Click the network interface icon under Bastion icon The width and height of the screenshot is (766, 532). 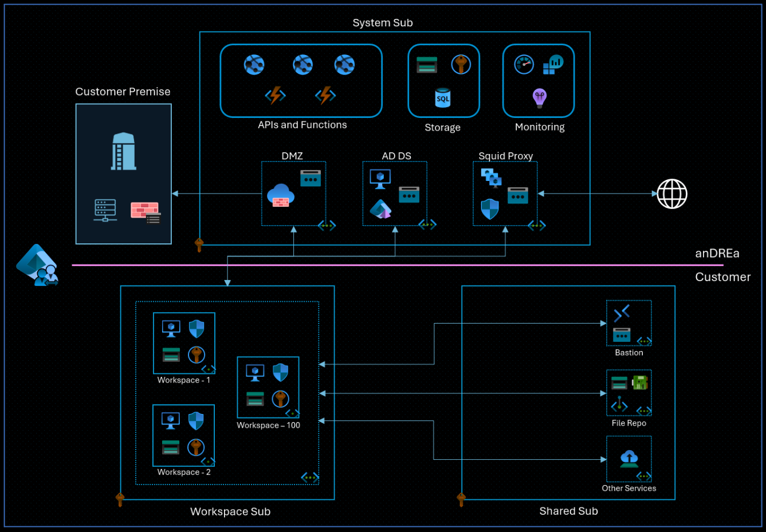pyautogui.click(x=622, y=334)
